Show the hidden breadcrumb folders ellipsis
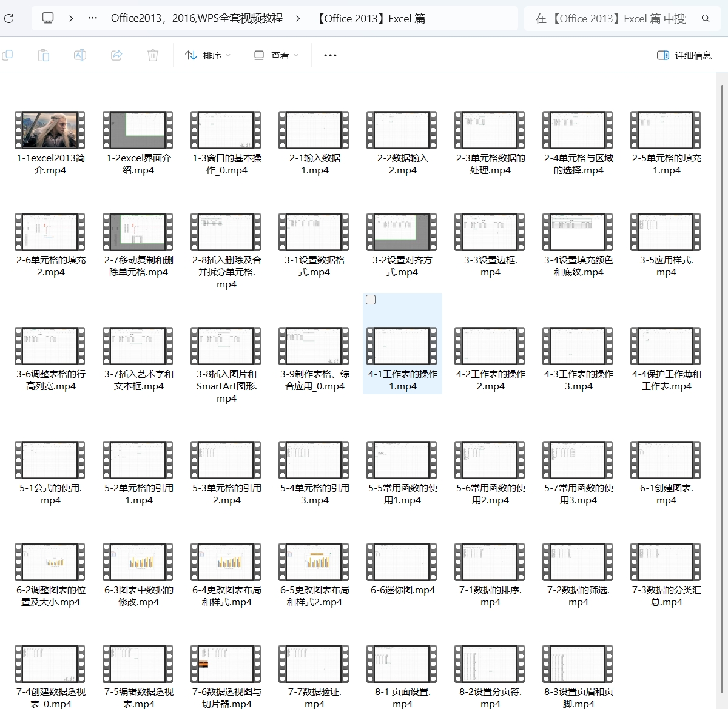 click(x=93, y=18)
